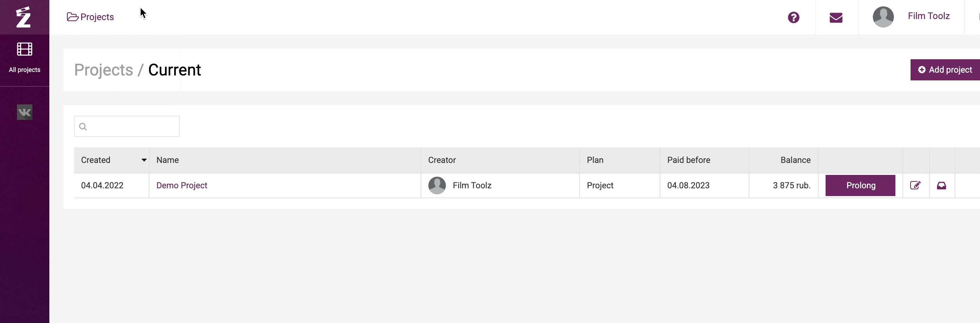The width and height of the screenshot is (980, 323).
Task: Open the Demo Project link
Action: click(x=182, y=185)
